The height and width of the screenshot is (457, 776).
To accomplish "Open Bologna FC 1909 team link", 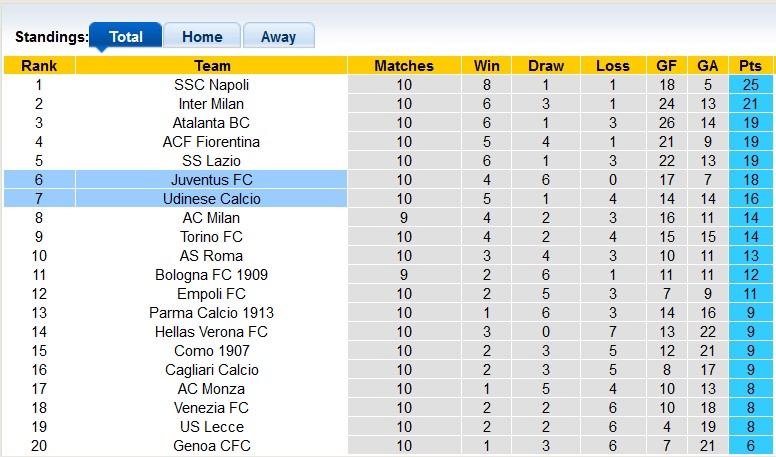I will click(211, 275).
